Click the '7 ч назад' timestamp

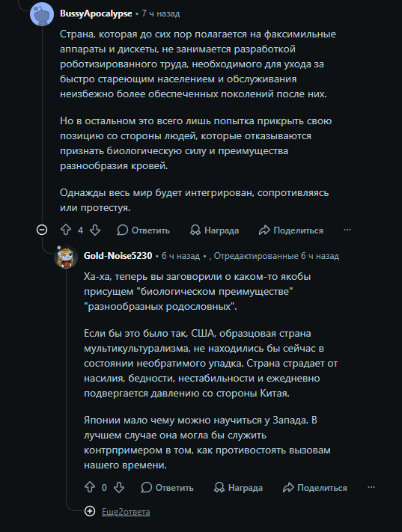161,13
